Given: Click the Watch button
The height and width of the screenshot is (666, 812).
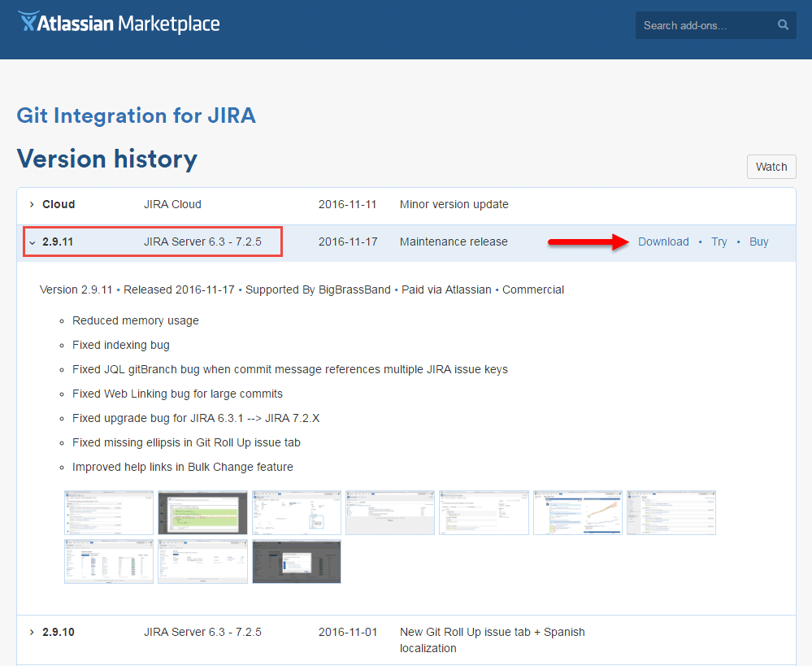Looking at the screenshot, I should pos(771,167).
